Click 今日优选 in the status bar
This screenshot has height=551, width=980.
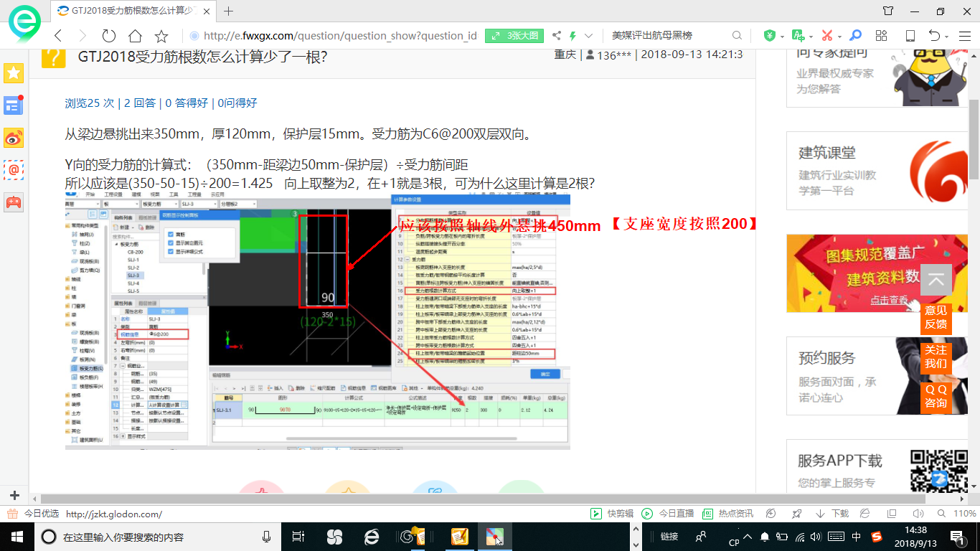coord(34,514)
